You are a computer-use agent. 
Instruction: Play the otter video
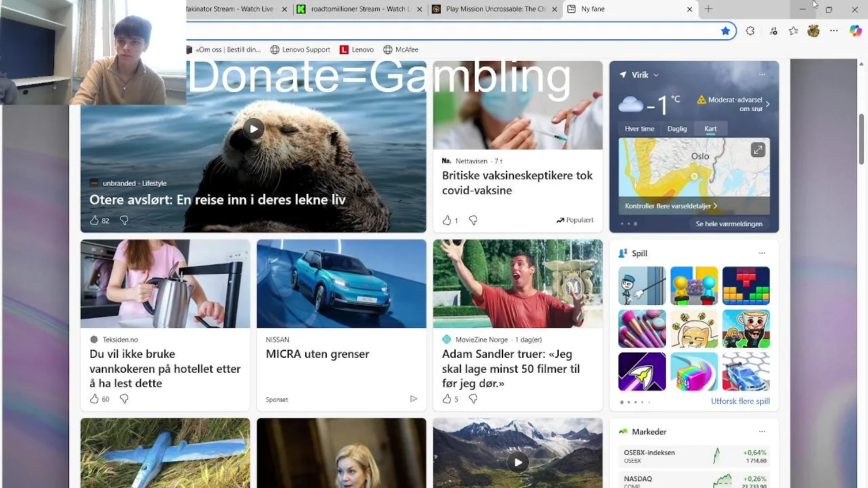(x=254, y=129)
